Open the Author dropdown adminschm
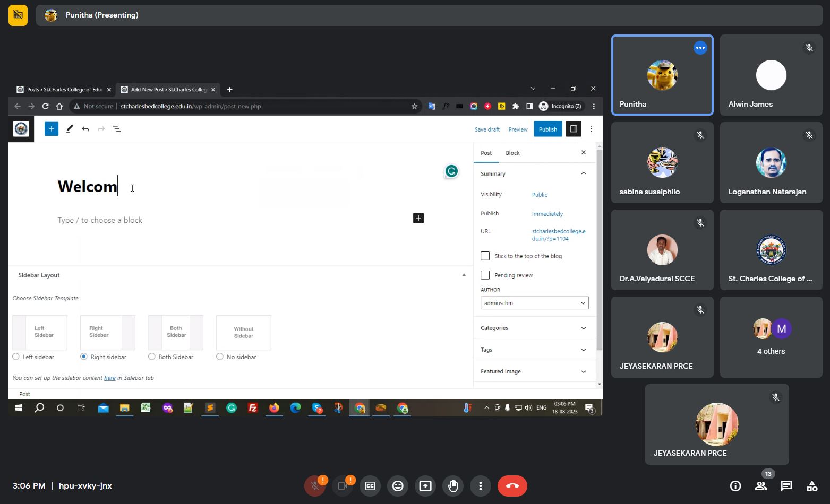Viewport: 830px width, 504px height. [534, 303]
